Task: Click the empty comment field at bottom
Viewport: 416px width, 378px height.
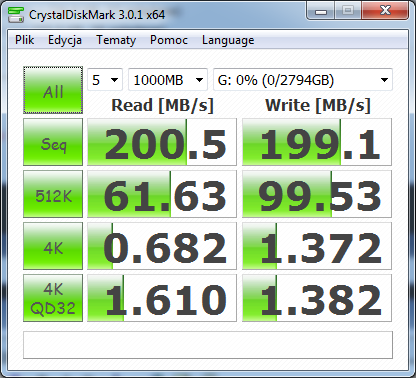Action: pos(208,345)
